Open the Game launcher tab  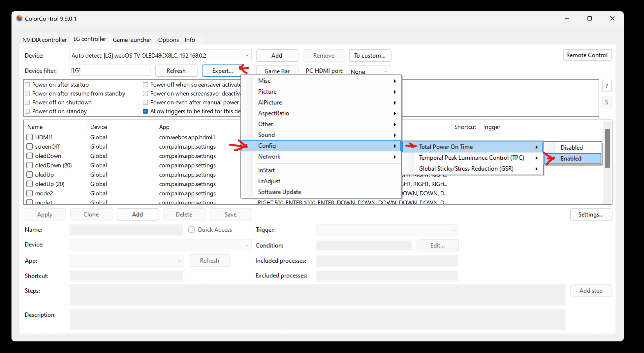coord(132,40)
